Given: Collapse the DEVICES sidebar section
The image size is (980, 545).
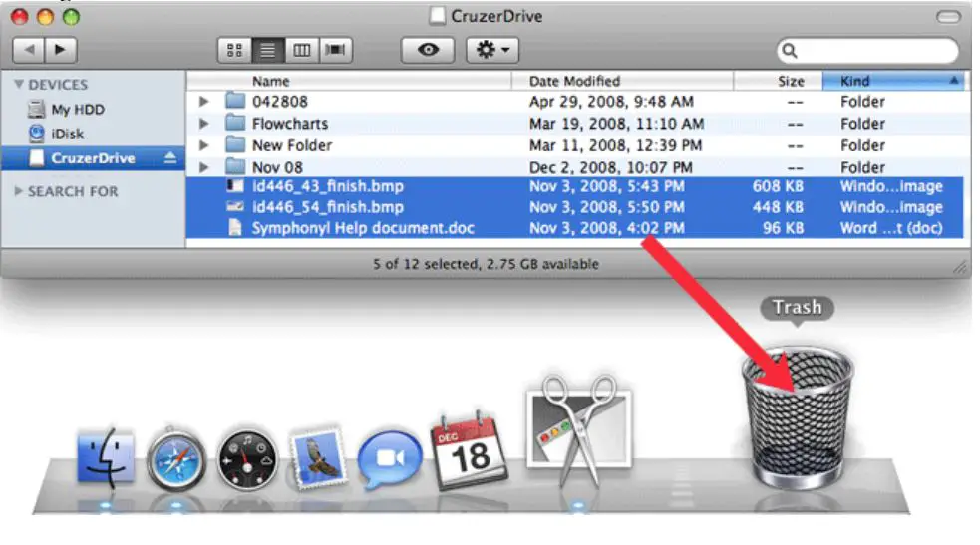Looking at the screenshot, I should (x=19, y=84).
